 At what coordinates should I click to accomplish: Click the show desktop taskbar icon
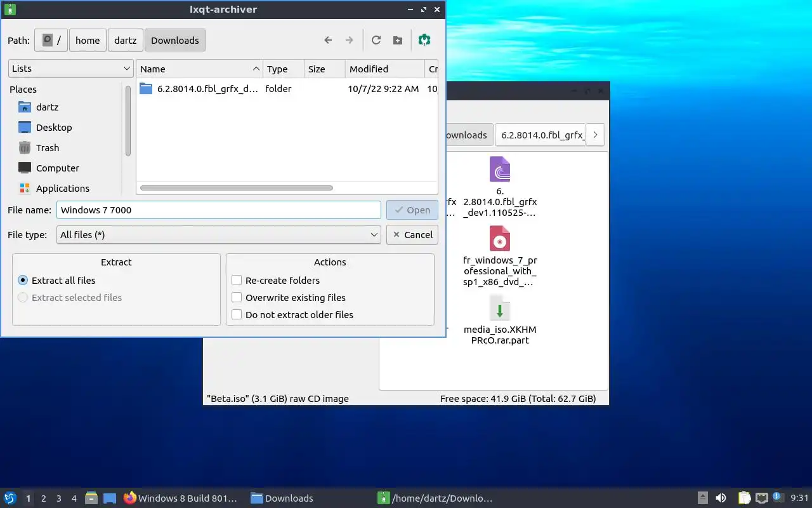click(110, 498)
